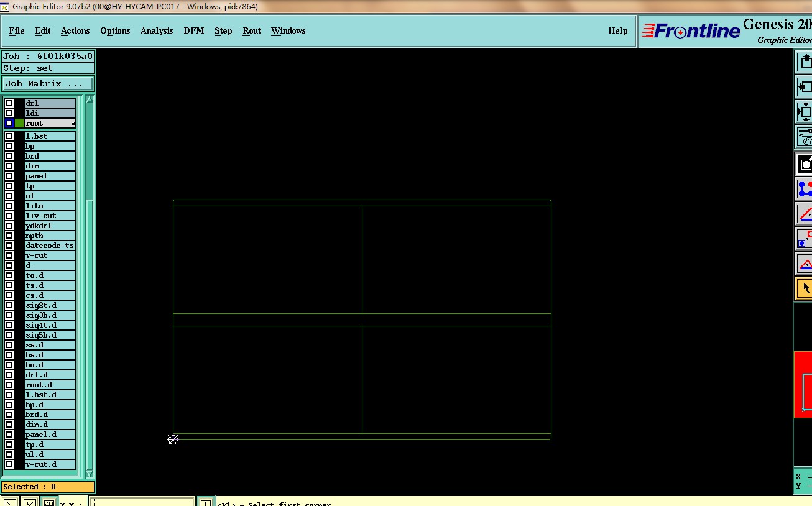812x506 pixels.
Task: Select the 1+v-cut layer name
Action: [x=50, y=216]
